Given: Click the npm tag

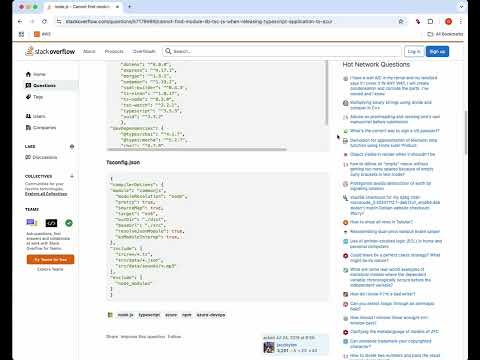Looking at the screenshot, I should point(187,315).
